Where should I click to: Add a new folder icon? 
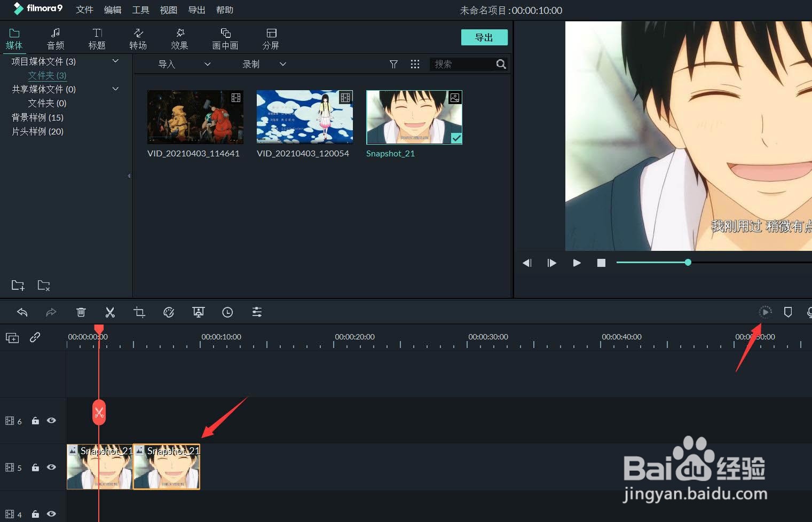(18, 285)
